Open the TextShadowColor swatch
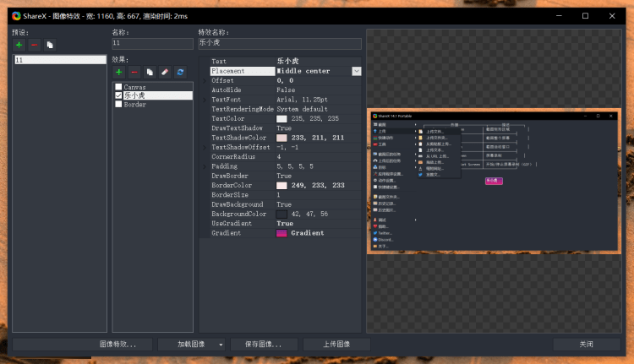The height and width of the screenshot is (364, 634). coord(281,138)
